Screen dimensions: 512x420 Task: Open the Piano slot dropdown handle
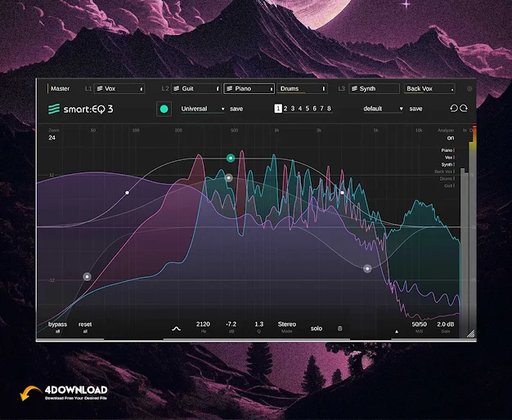(271, 89)
